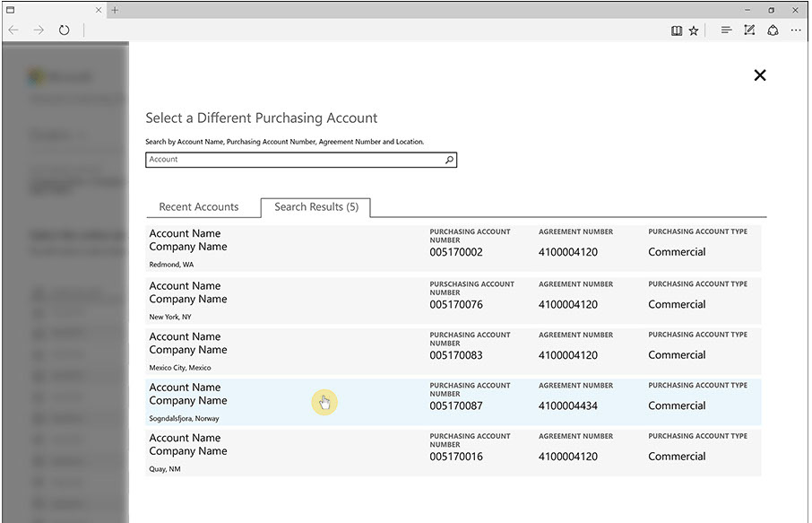
Task: Click the browser forward arrow
Action: 39,30
